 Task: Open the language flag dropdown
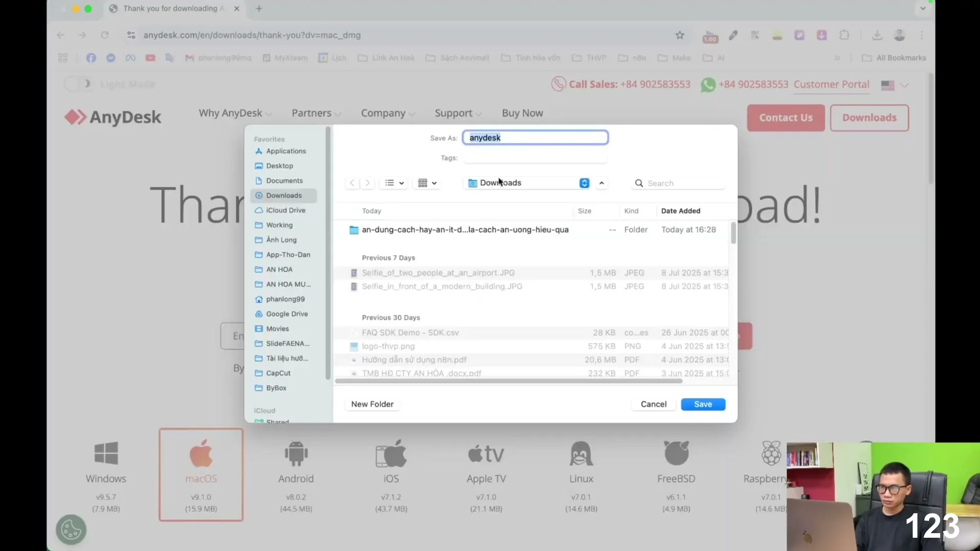click(x=895, y=85)
